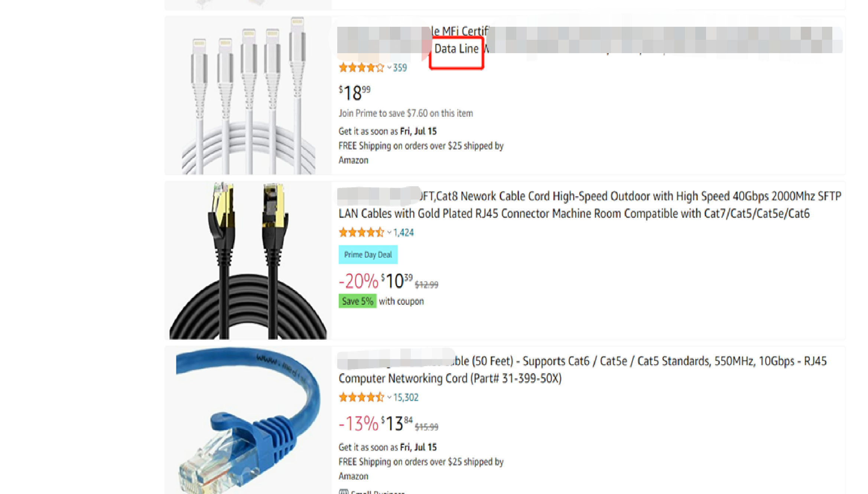Click the star rating next to 15,302 reviews
The height and width of the screenshot is (494, 868).
[361, 397]
